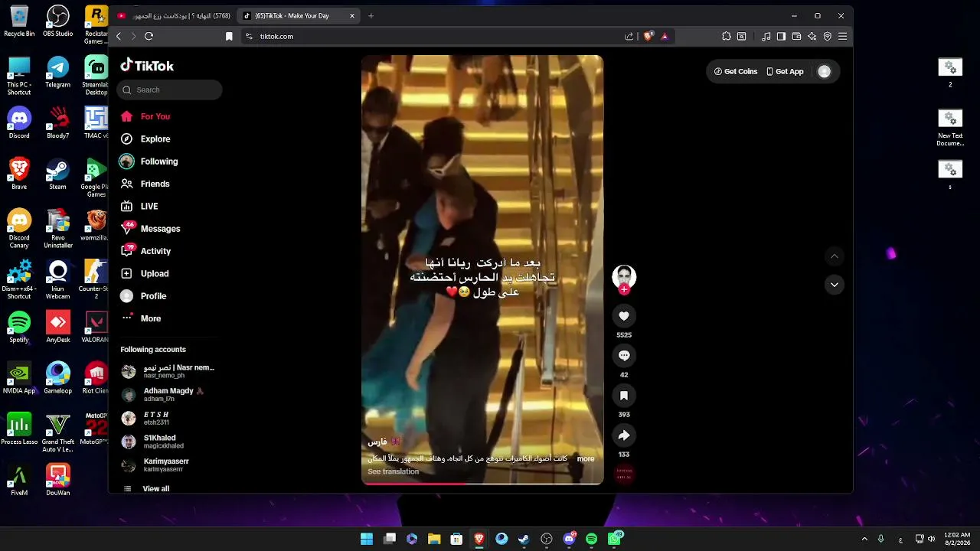The width and height of the screenshot is (980, 551).
Task: Close the TikTok - Make Your Day tab
Action: pyautogui.click(x=352, y=15)
